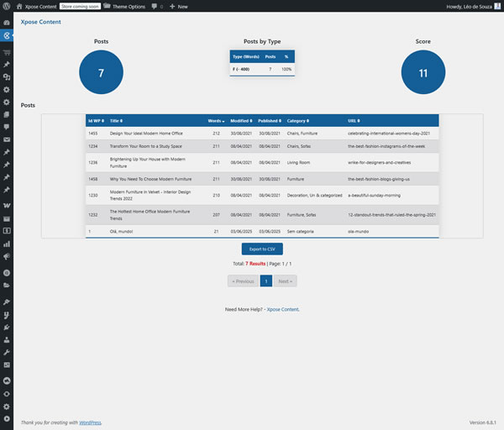Open the Comments speech bubble sidebar icon
This screenshot has height=430, width=504.
[7, 127]
